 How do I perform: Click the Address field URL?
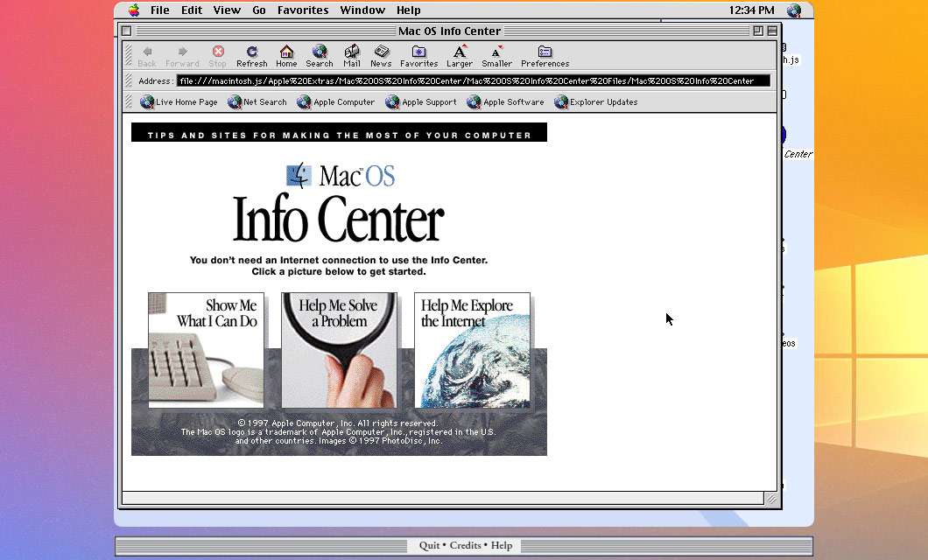[474, 81]
